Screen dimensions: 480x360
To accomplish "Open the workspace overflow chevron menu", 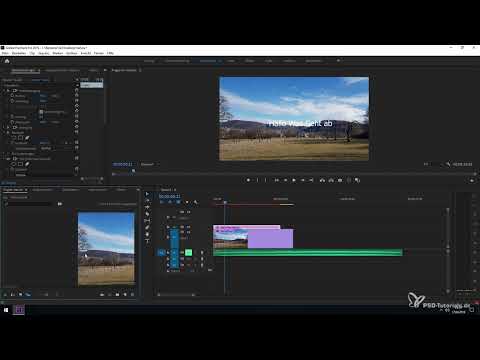I will pos(338,61).
